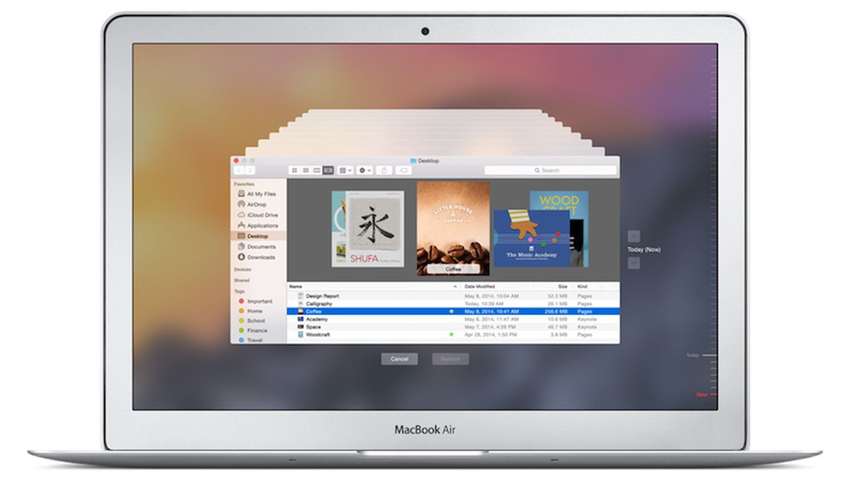Viewport: 851px width, 504px height.
Task: Switch to icon view in the toolbar
Action: [295, 170]
